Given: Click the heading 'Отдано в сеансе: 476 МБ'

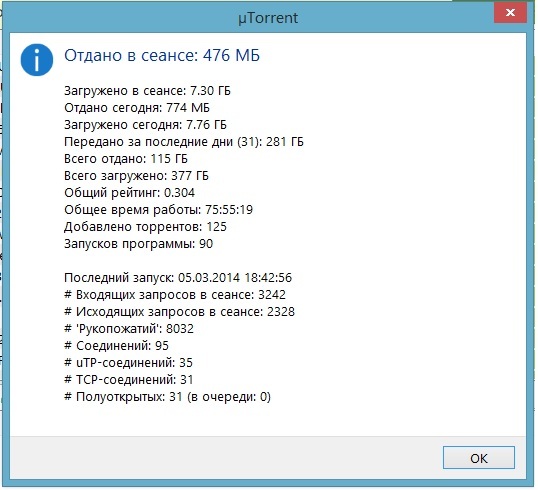Looking at the screenshot, I should [x=162, y=55].
